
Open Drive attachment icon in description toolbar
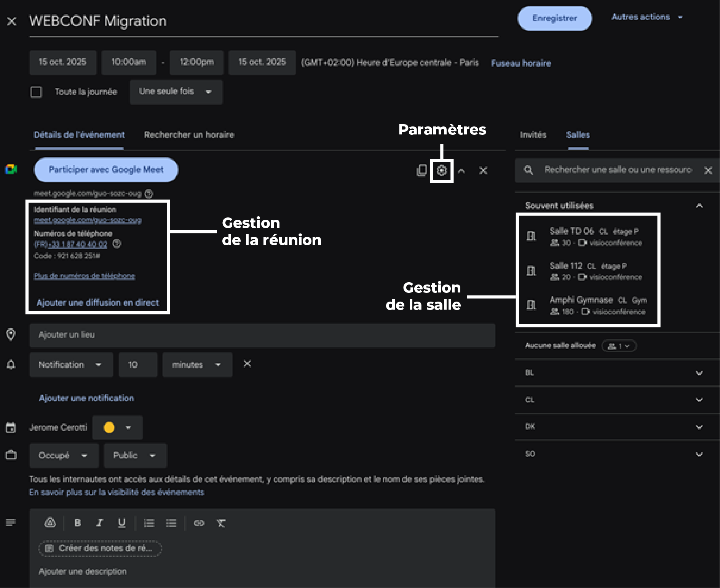click(50, 522)
